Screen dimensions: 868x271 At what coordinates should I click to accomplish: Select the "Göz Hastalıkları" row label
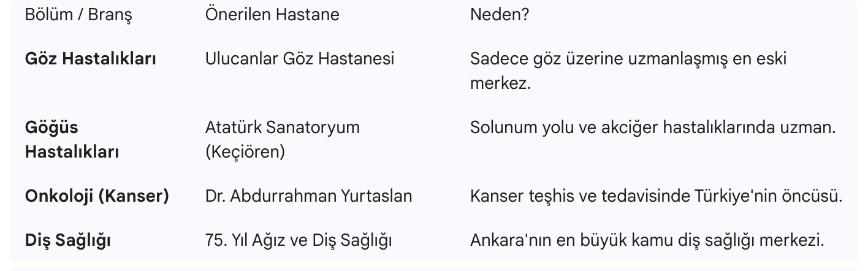point(90,59)
